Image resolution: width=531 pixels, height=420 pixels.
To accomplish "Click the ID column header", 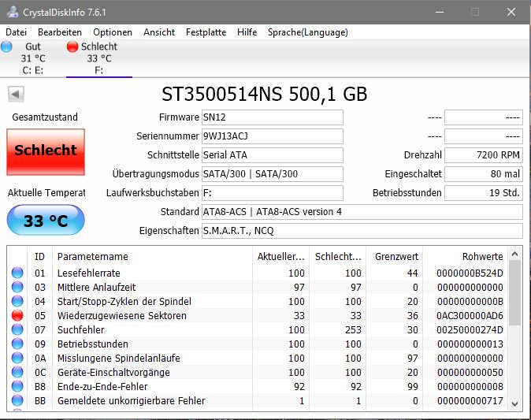I will click(39, 256).
